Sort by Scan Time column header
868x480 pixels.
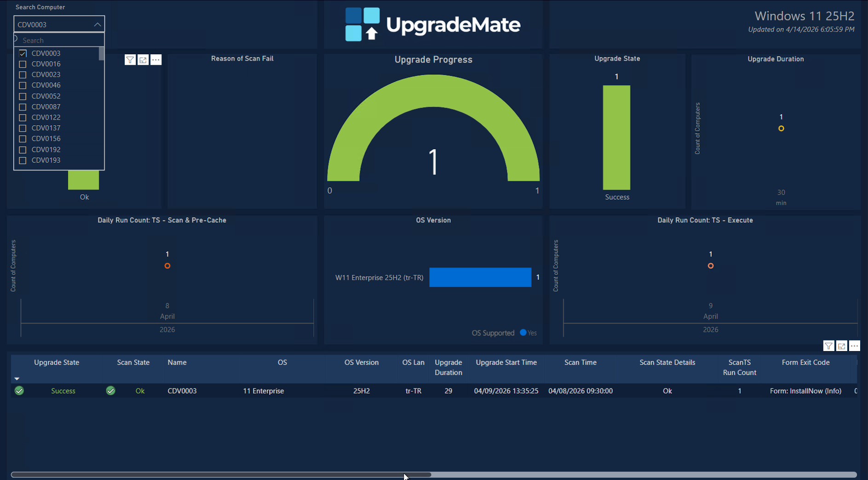(x=581, y=363)
